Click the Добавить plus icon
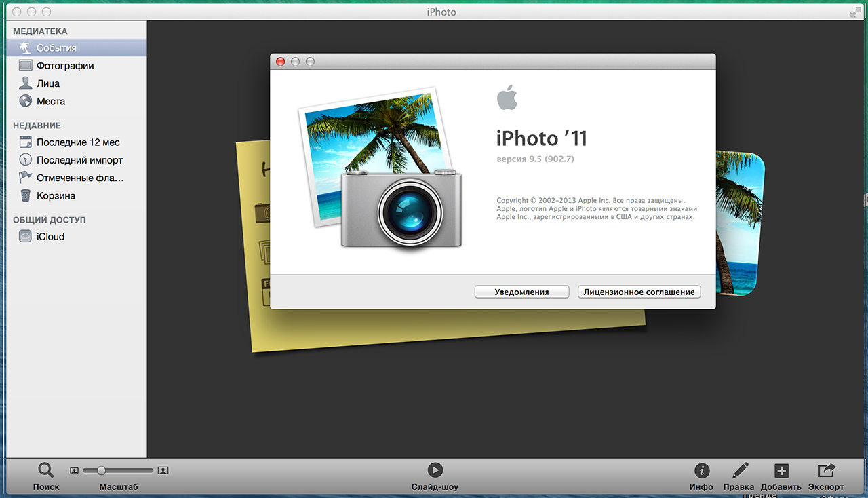Image resolution: width=868 pixels, height=498 pixels. click(x=781, y=470)
